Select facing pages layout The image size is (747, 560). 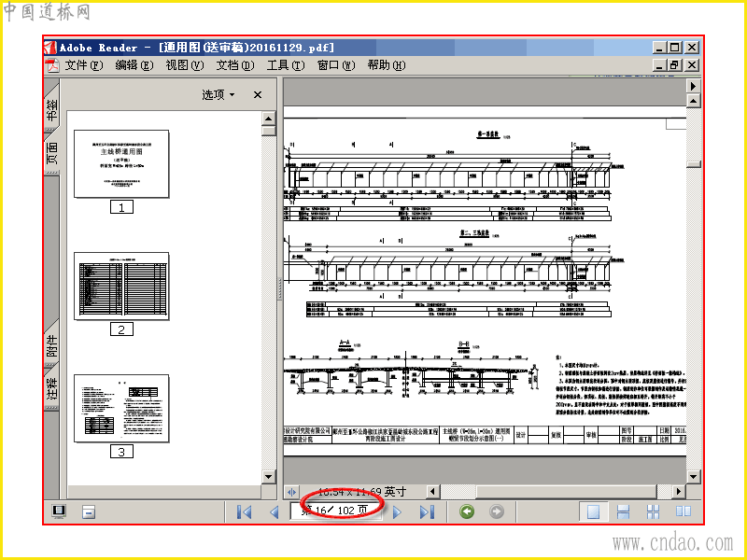click(x=684, y=511)
